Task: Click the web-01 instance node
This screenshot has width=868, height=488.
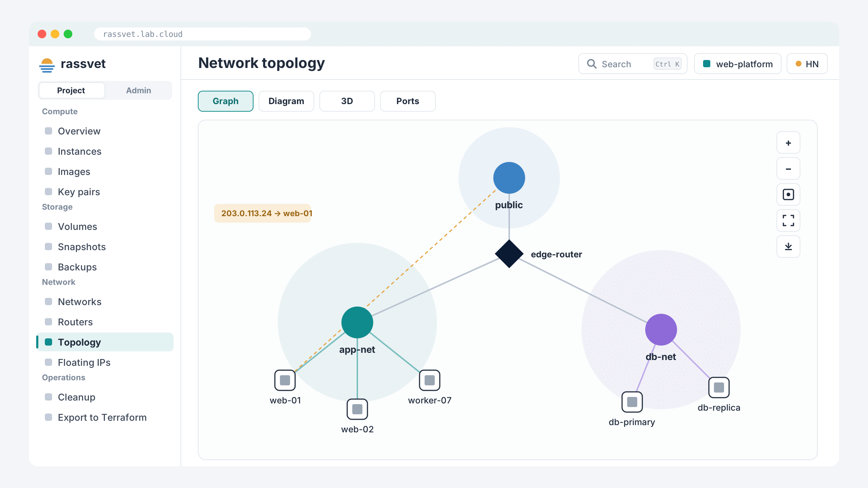Action: pos(285,380)
